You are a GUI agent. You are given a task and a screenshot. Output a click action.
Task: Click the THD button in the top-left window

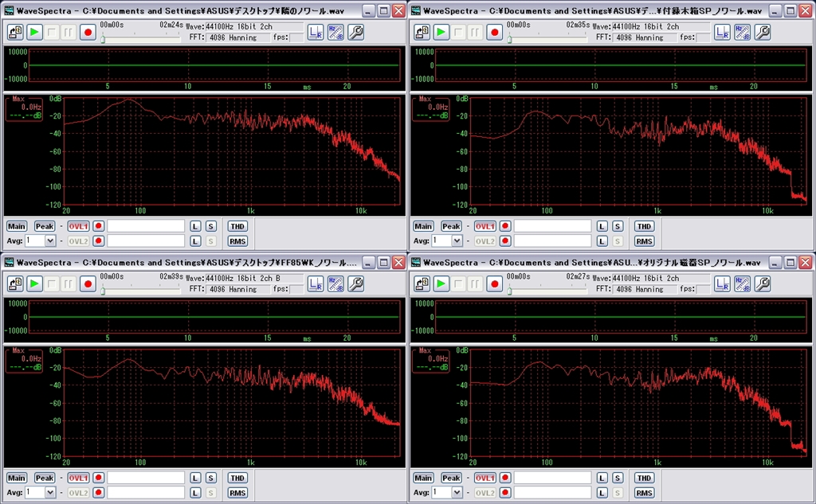pos(237,226)
